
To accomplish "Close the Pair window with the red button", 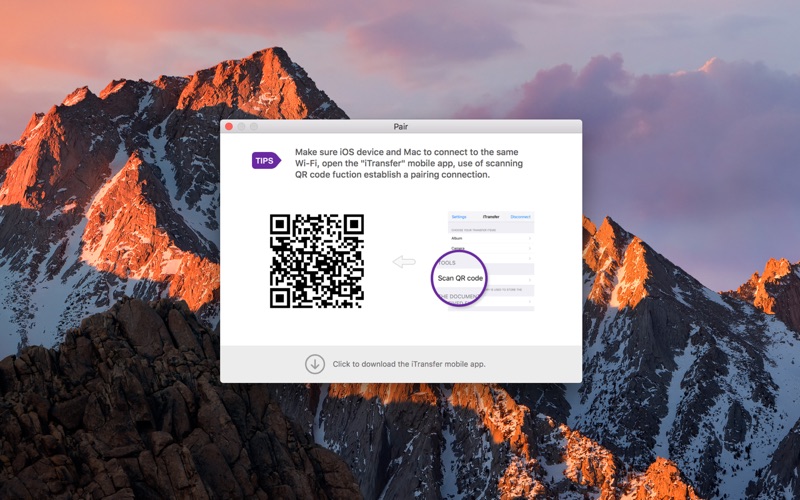I will [x=229, y=127].
